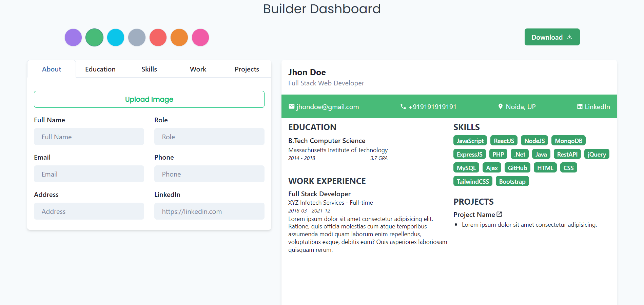Open the Work tab
Screen dimensions: 644x305
198,69
